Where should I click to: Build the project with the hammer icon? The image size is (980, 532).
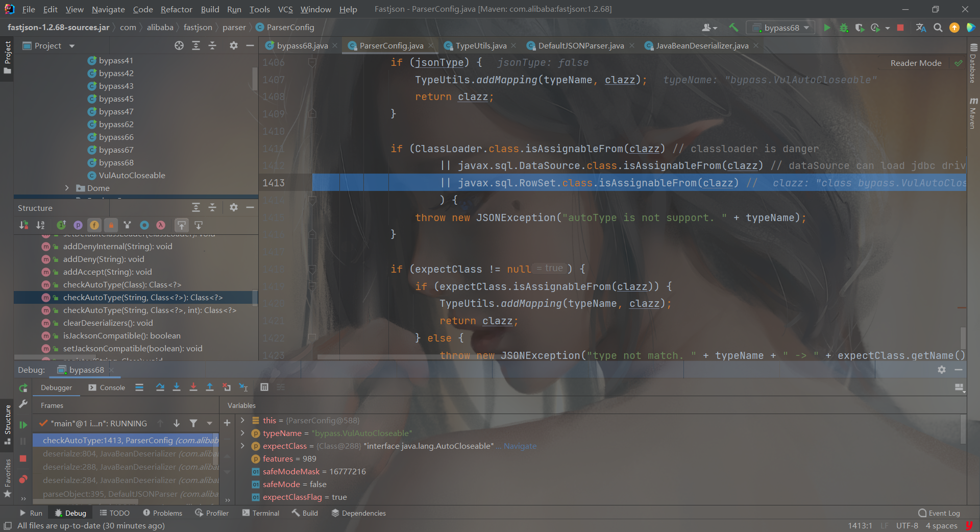(733, 28)
